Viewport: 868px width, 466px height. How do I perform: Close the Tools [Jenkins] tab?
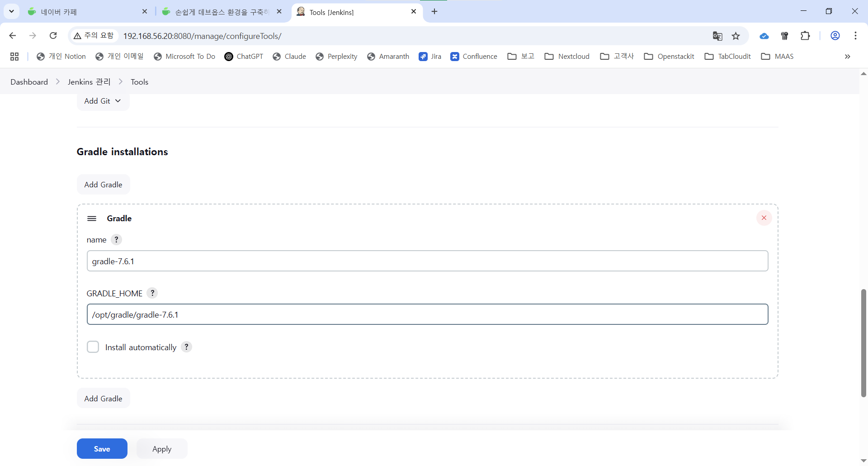pos(414,11)
